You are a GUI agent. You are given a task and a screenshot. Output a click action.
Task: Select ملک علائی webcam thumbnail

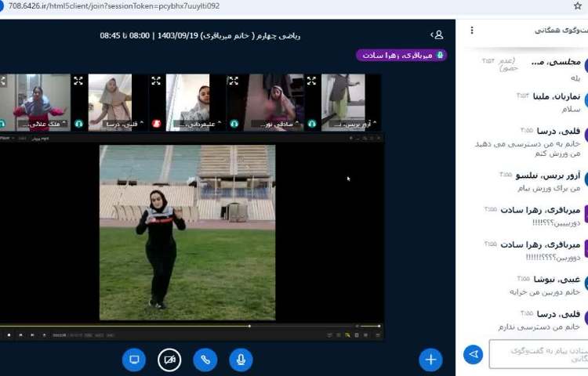point(35,103)
